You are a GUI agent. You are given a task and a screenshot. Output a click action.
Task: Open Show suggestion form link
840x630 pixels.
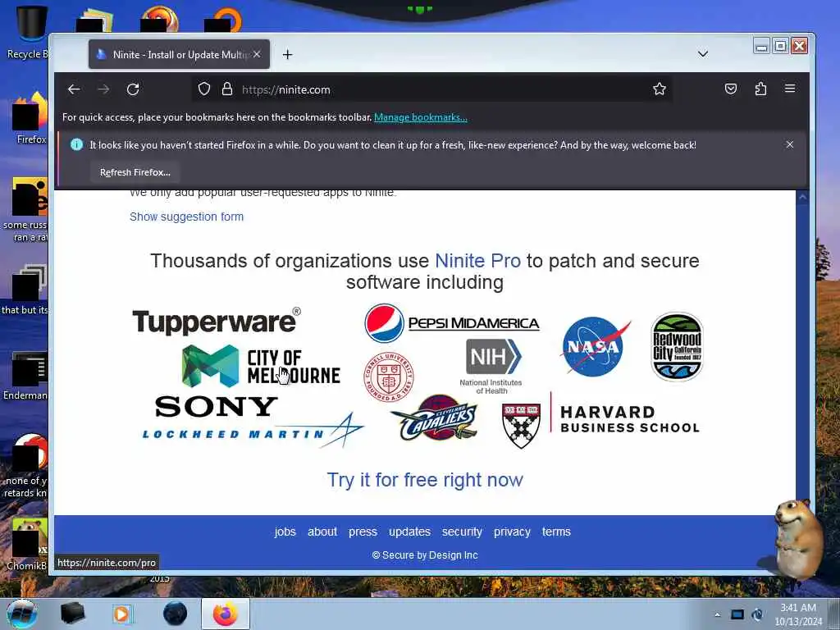pyautogui.click(x=186, y=217)
